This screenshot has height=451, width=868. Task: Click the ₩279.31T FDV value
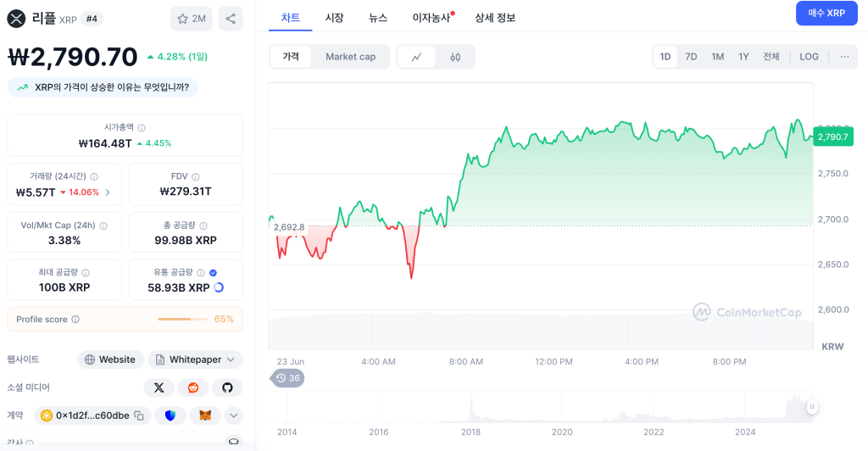pos(186,192)
